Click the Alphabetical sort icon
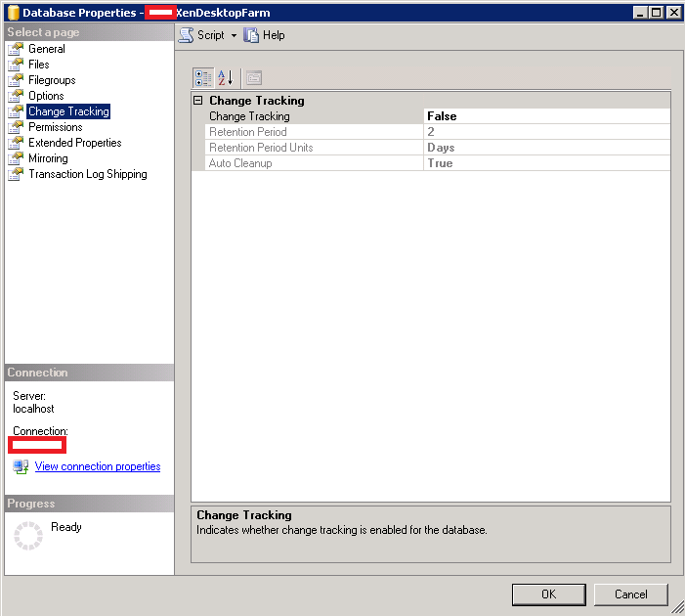Image resolution: width=685 pixels, height=616 pixels. tap(226, 78)
